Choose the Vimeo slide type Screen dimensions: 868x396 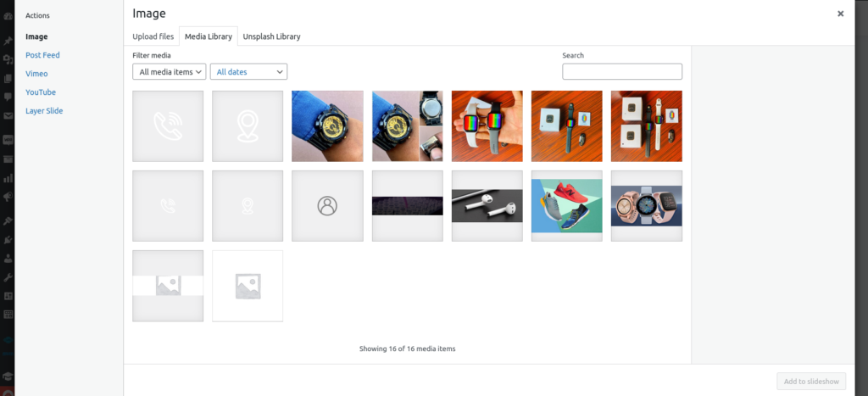pos(36,74)
